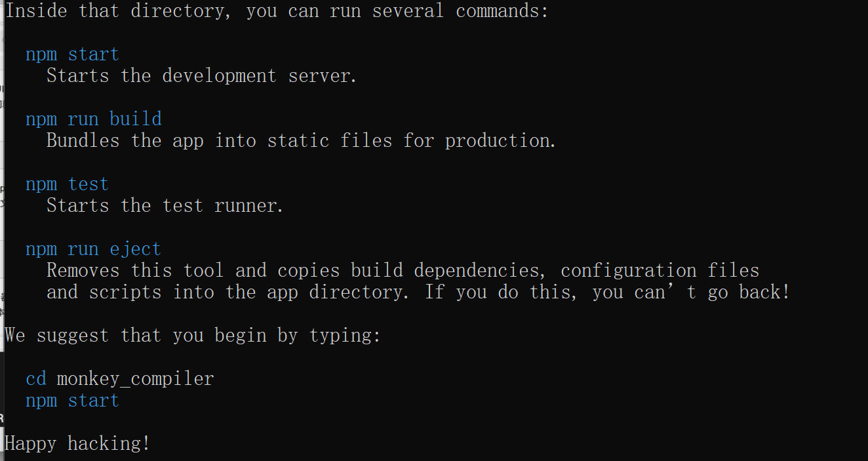Click the final 'npm start' line below cd monkey_compiler
The height and width of the screenshot is (461, 868).
(x=72, y=401)
